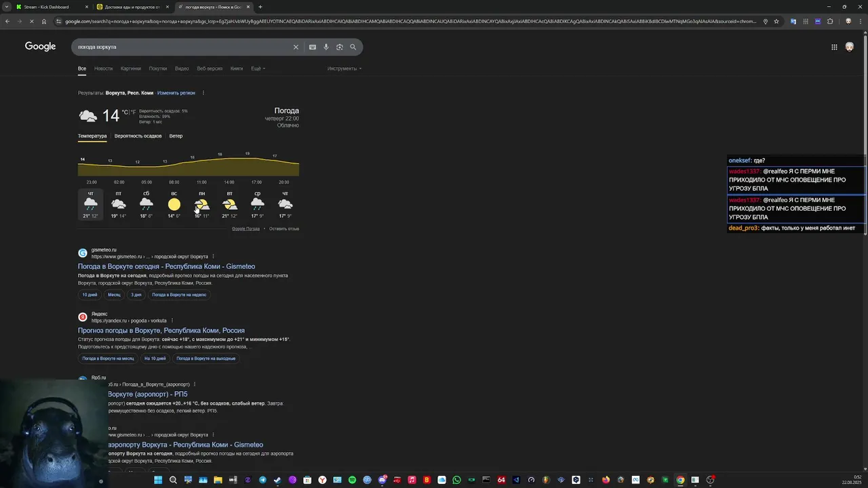868x488 pixels.
Task: Select the Покупки search tab
Action: (x=158, y=68)
